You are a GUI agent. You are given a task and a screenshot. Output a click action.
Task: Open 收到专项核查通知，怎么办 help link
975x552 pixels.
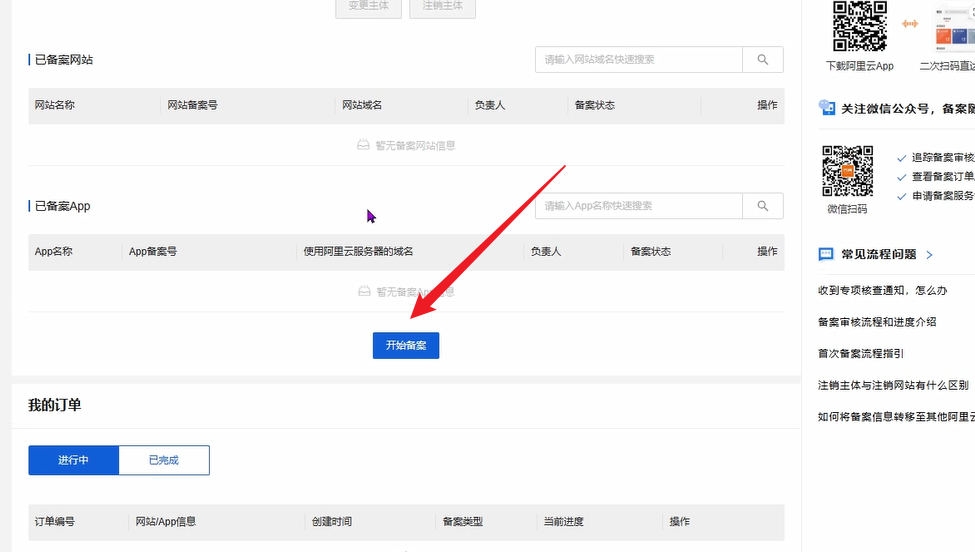882,290
